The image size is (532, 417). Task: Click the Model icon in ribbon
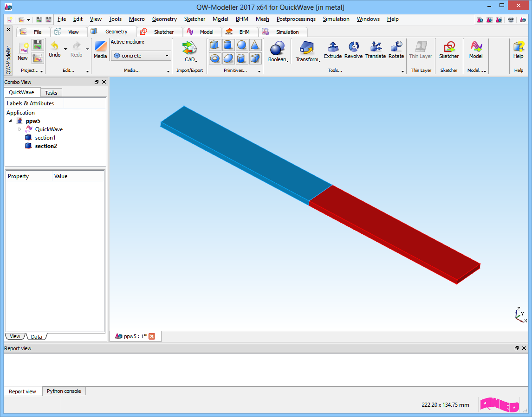(476, 50)
